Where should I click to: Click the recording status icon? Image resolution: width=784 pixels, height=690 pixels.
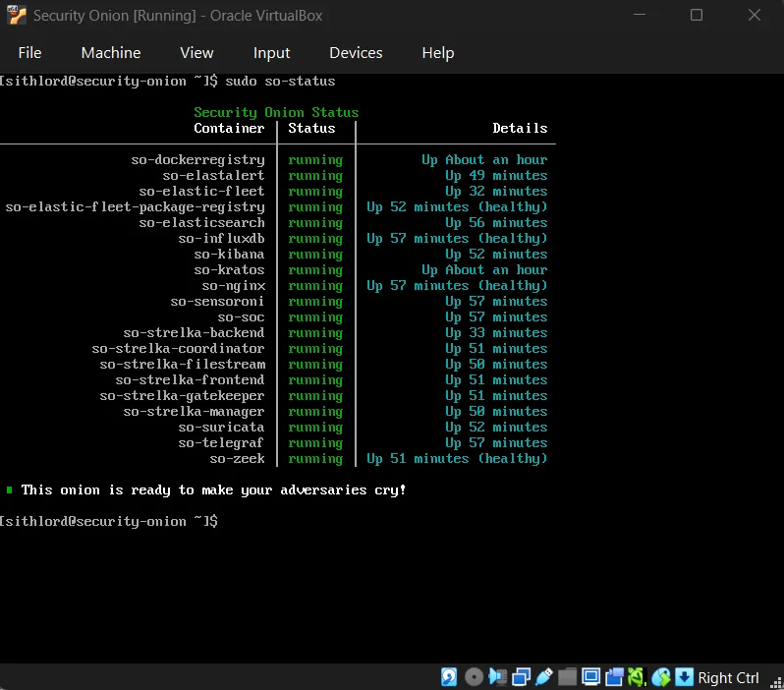tap(614, 677)
